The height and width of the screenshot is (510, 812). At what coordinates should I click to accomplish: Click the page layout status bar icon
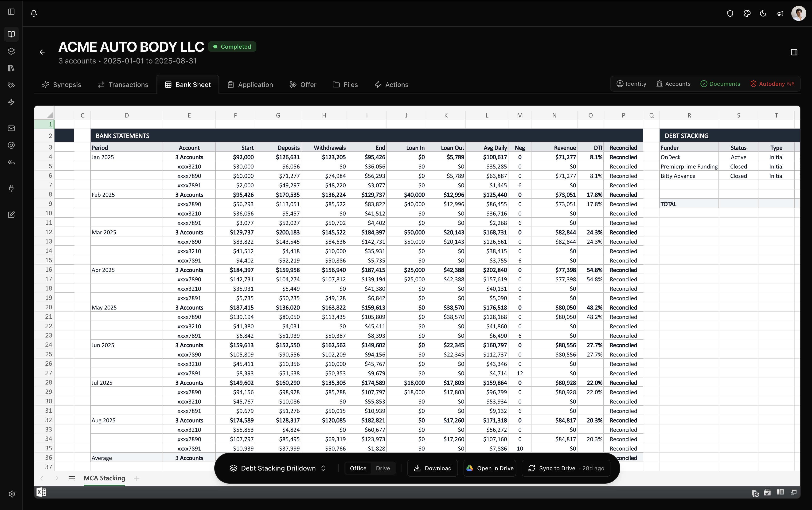[780, 492]
